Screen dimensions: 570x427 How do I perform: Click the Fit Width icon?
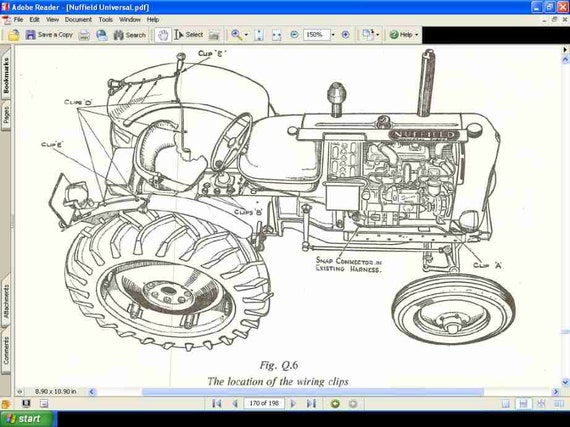coord(277,35)
